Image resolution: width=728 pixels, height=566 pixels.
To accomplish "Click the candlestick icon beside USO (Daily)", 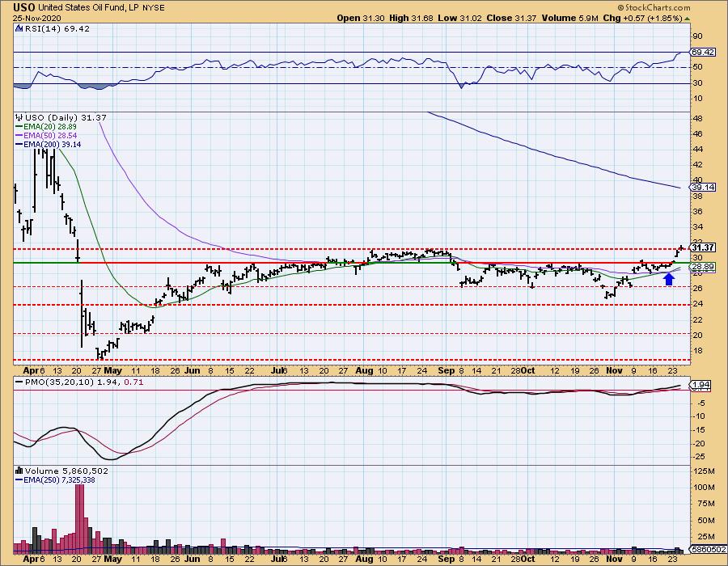I will click(x=19, y=117).
